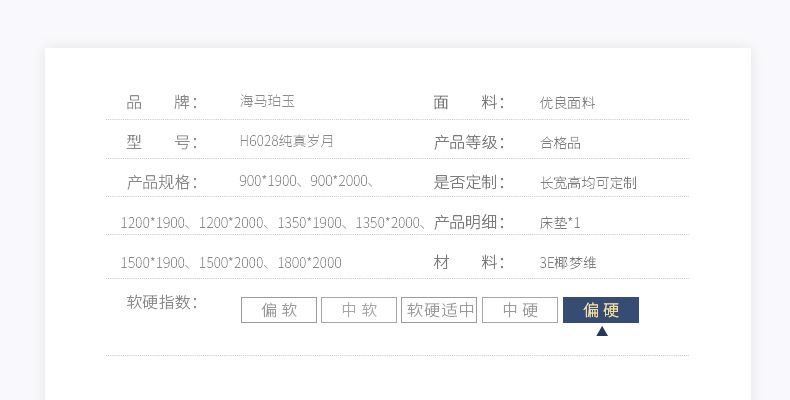Click the 产品明细 label

469,222
